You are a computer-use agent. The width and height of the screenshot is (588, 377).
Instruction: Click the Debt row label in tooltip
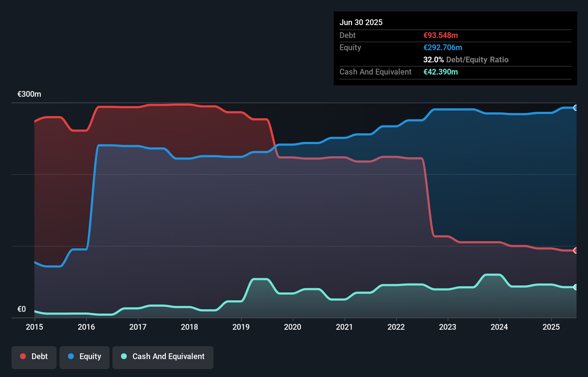click(x=347, y=35)
